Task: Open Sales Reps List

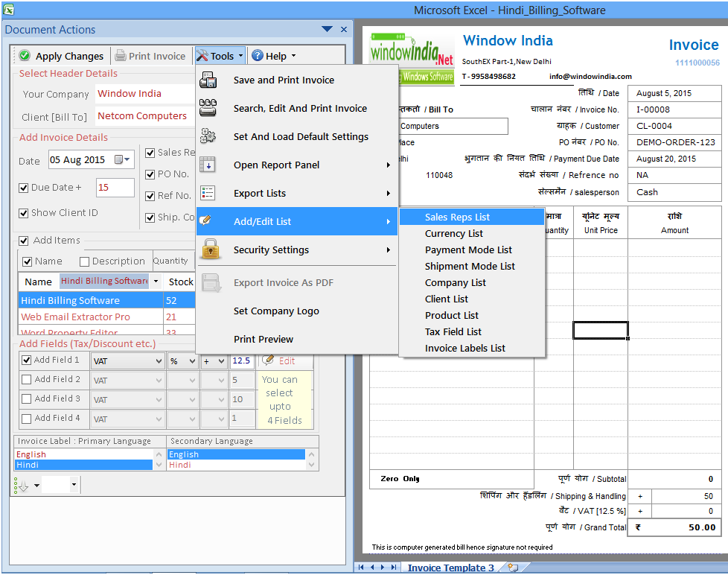Action: coord(472,217)
